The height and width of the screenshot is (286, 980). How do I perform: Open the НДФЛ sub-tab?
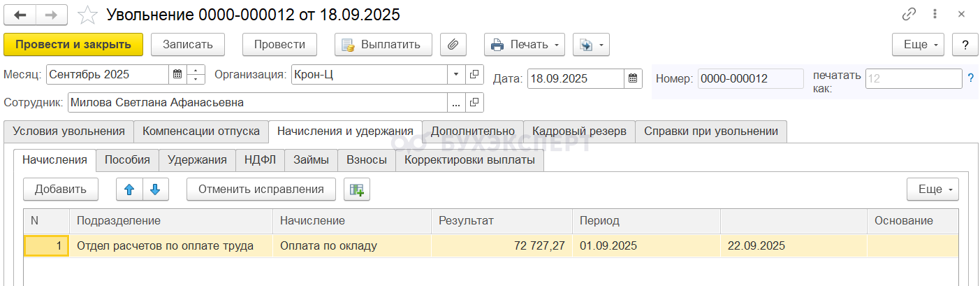point(260,159)
